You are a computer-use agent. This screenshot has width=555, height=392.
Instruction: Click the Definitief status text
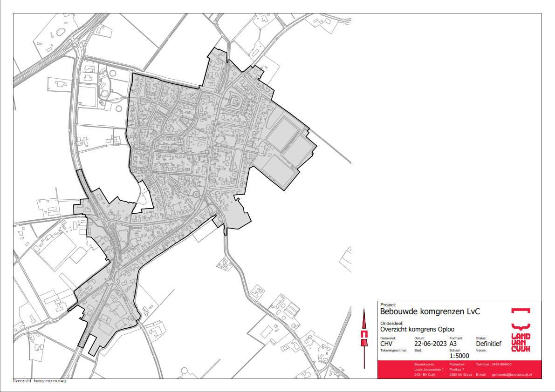click(x=488, y=344)
